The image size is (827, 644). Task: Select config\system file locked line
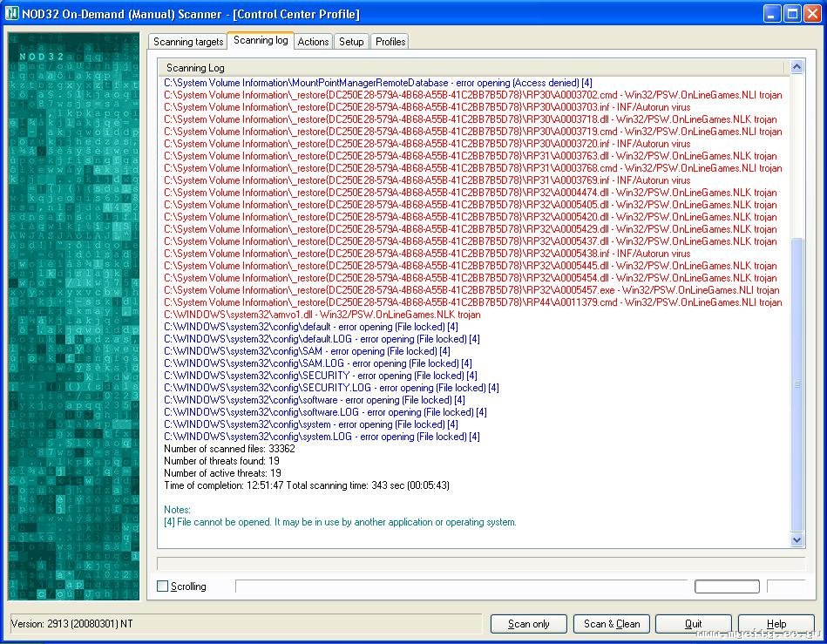click(x=310, y=424)
